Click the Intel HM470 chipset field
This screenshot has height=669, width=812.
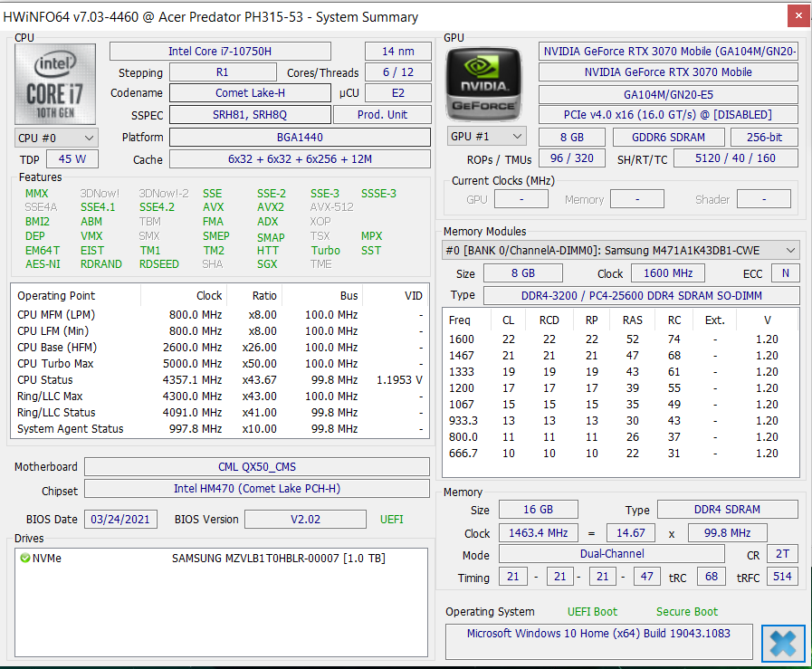256,489
